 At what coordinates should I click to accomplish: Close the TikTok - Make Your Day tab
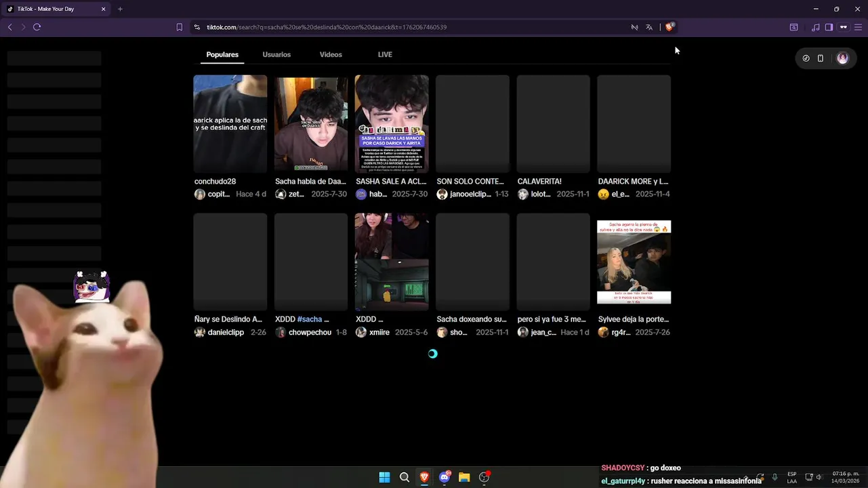tap(103, 9)
